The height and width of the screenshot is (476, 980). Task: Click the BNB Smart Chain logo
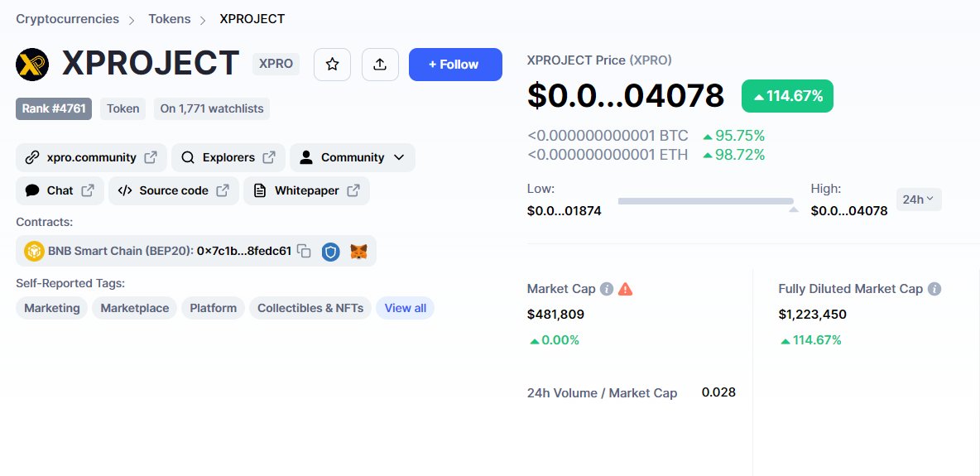[34, 252]
